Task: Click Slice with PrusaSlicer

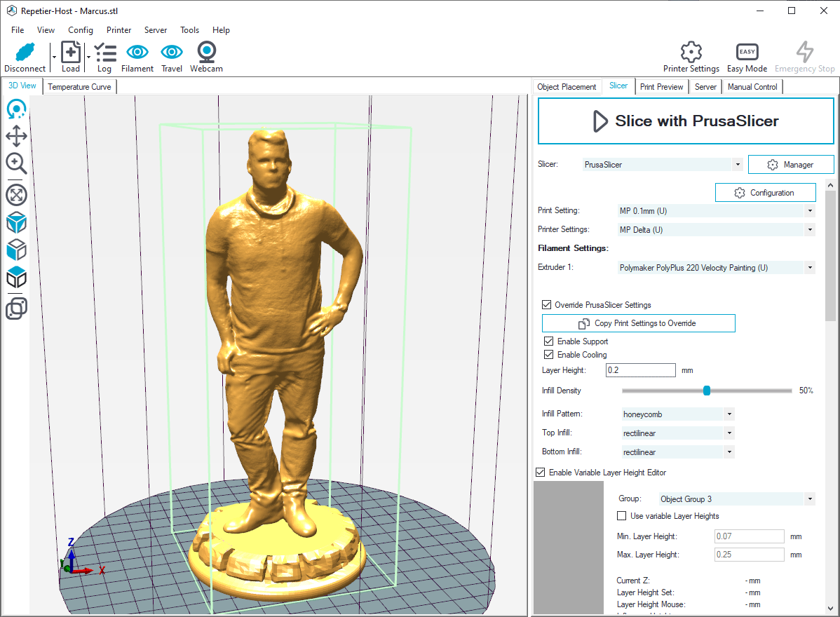Action: click(685, 121)
